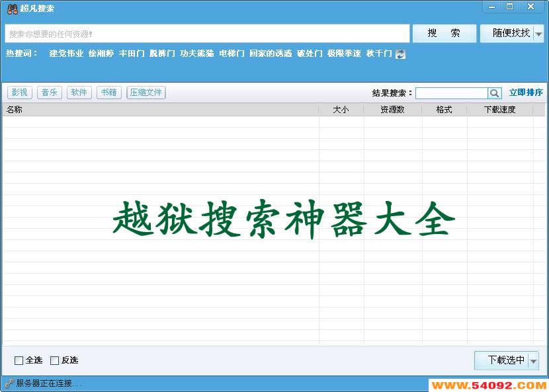Screen dimensions: 549x392
Task: Click the magnifier icon in result search
Action: (x=494, y=93)
